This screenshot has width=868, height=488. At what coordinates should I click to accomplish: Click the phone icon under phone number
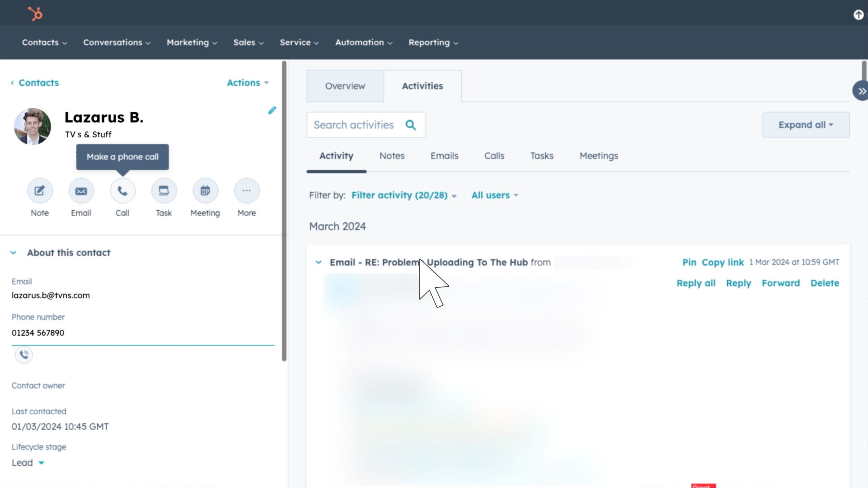tap(24, 355)
